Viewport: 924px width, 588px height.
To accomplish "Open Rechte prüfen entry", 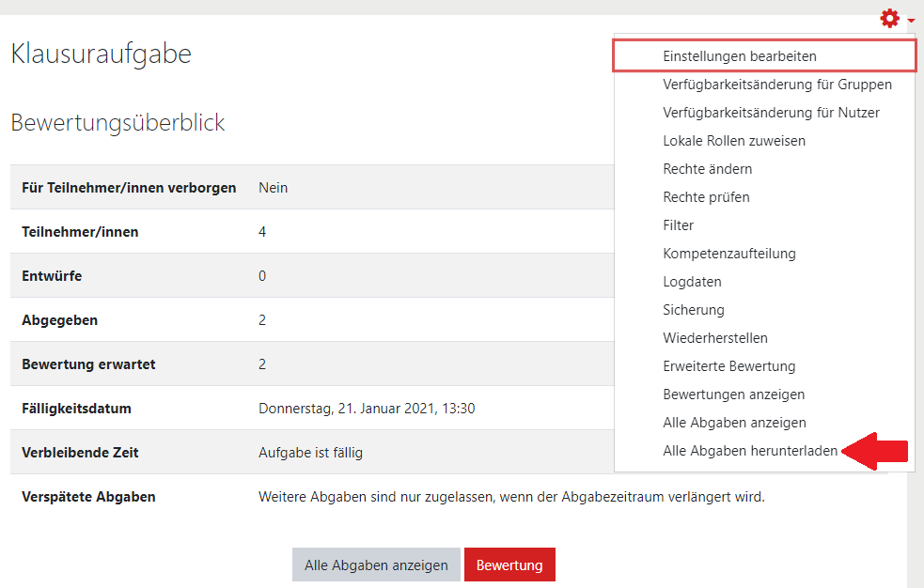I will 765,197.
